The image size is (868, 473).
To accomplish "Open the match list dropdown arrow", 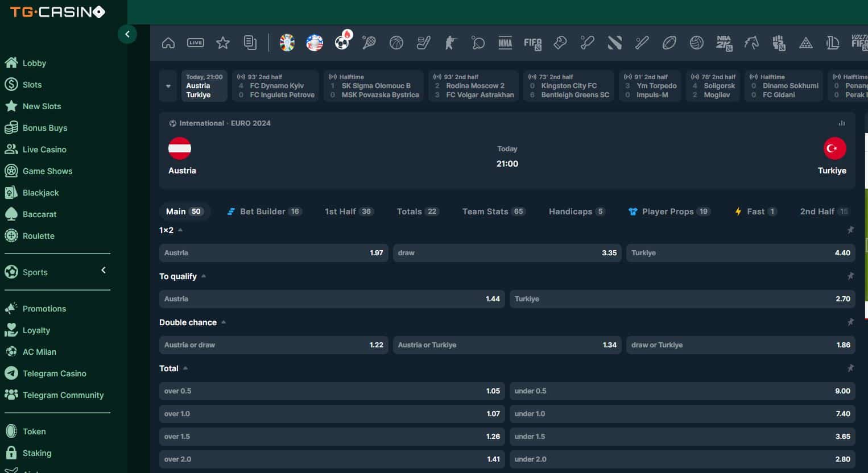I will point(168,86).
